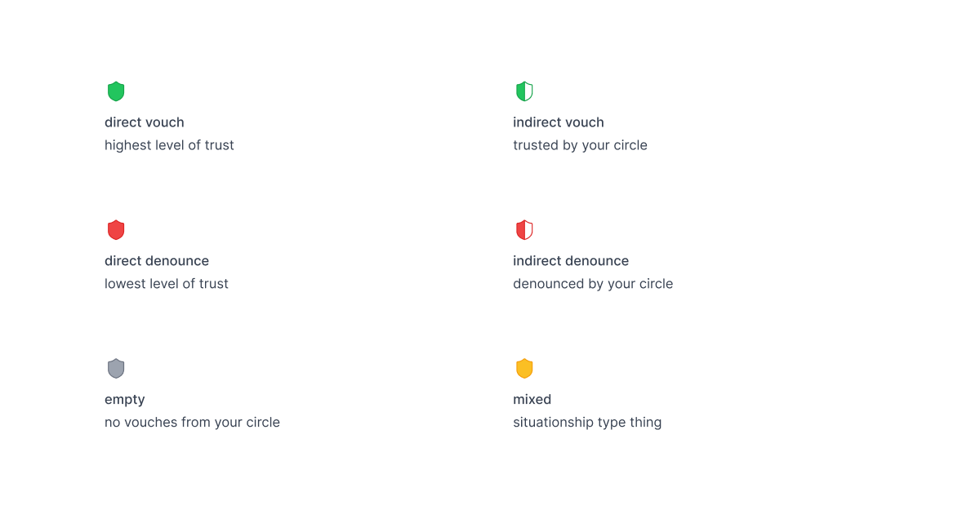Click 'trusted by your circle' description
The height and width of the screenshot is (514, 980).
(580, 145)
